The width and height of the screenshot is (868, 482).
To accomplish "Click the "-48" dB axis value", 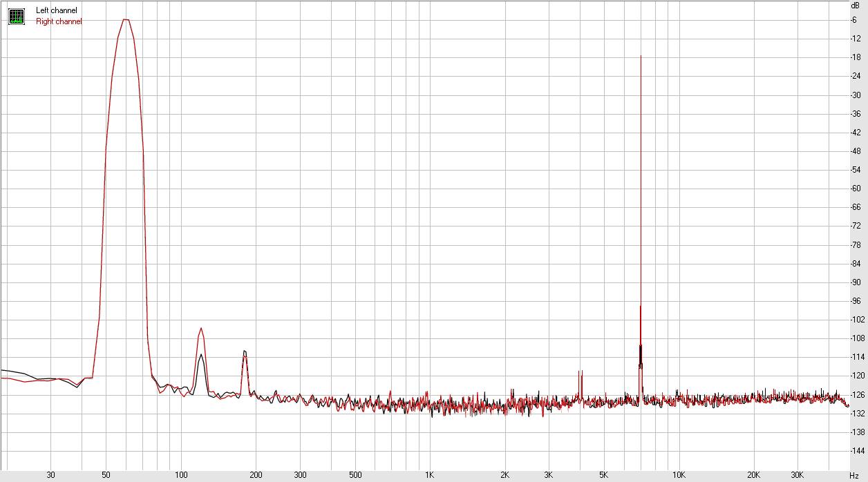I will tap(856, 151).
